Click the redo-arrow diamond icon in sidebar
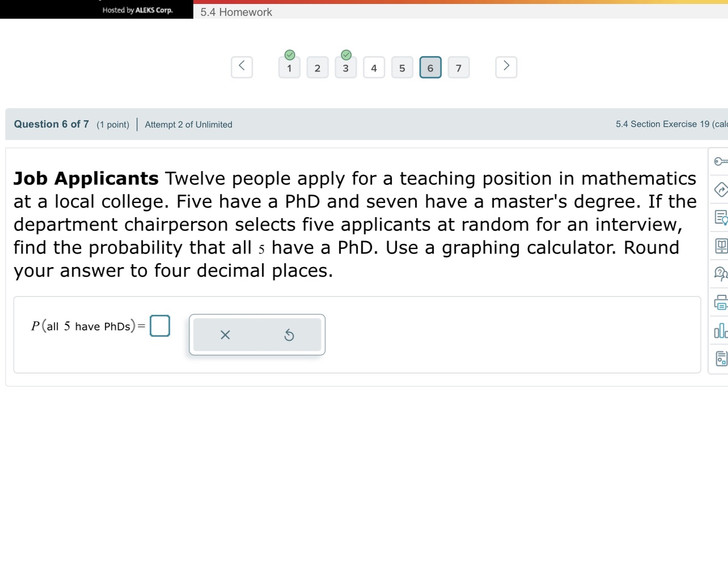Viewport: 728px width, 579px height. coord(721,190)
